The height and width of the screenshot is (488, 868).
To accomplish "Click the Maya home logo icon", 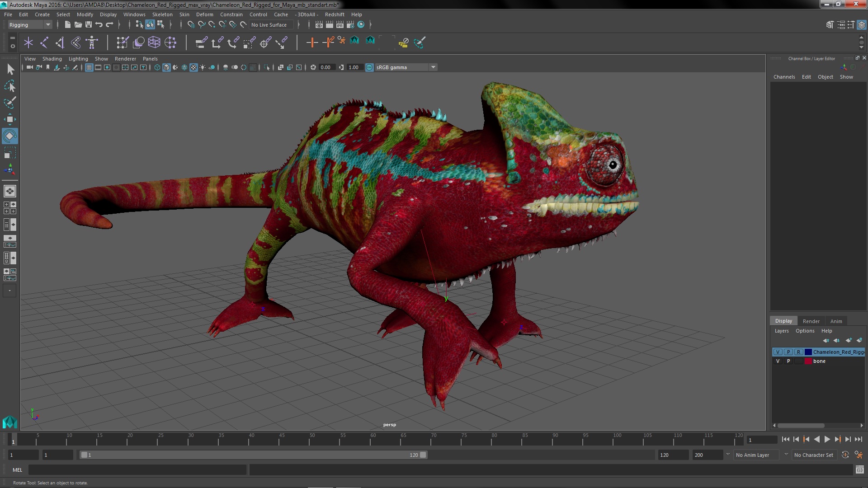I will (x=10, y=422).
